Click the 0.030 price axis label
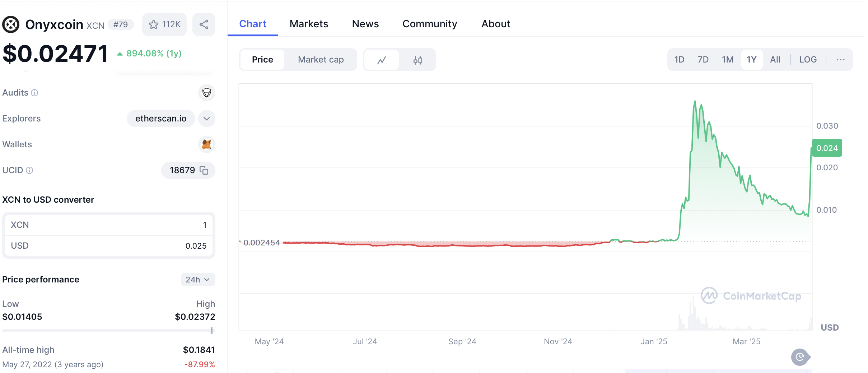Screen dimensions: 868x373 [x=827, y=126]
